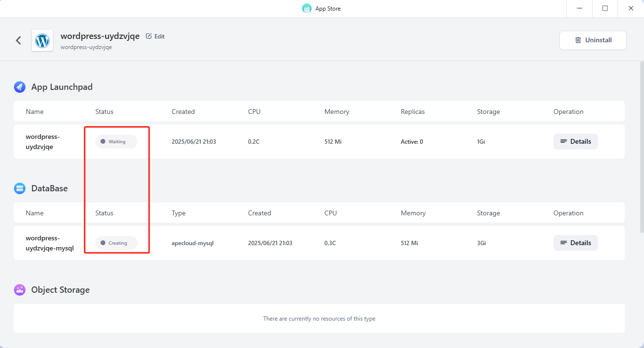Click the Creating status badge
This screenshot has height=348, width=644.
pyautogui.click(x=116, y=243)
